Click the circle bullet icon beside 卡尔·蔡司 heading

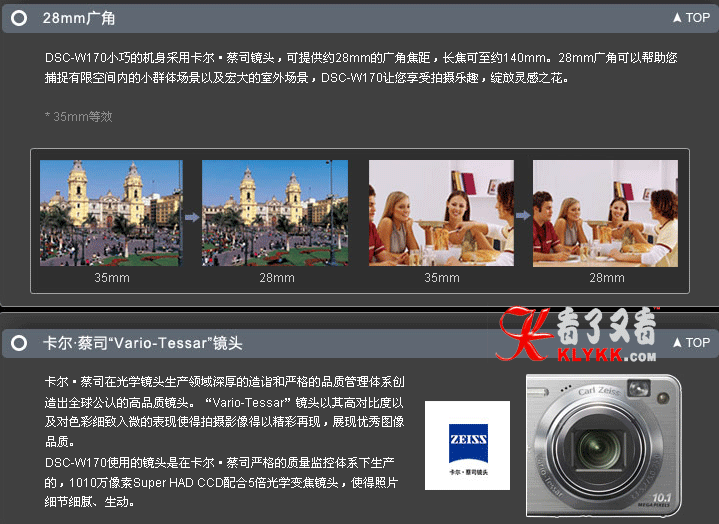click(x=19, y=343)
